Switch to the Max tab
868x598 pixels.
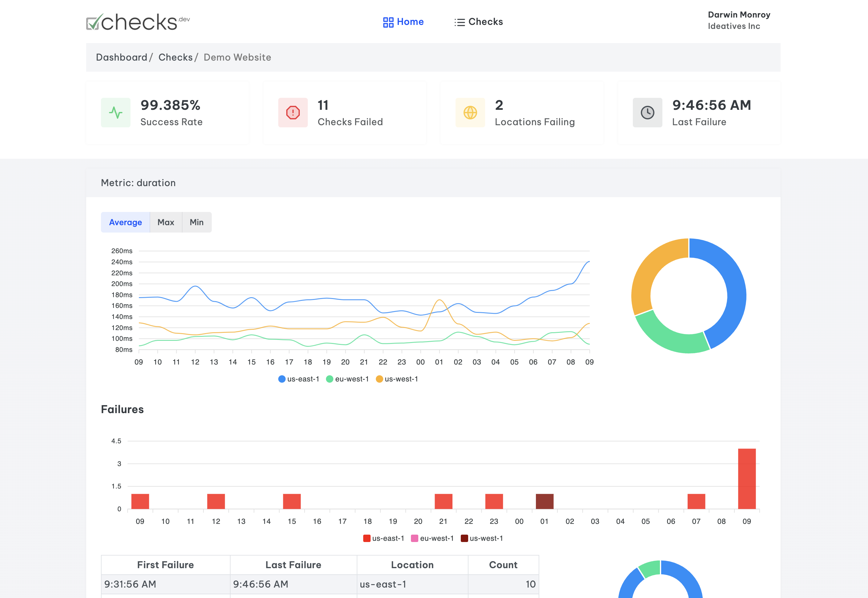(x=166, y=222)
